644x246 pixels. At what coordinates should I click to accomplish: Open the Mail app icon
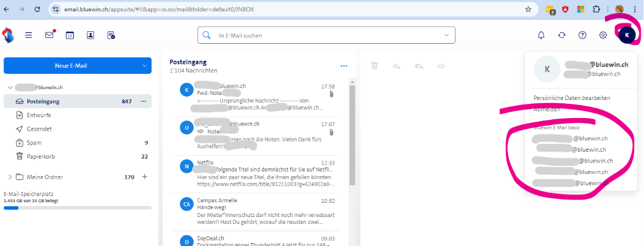[49, 35]
